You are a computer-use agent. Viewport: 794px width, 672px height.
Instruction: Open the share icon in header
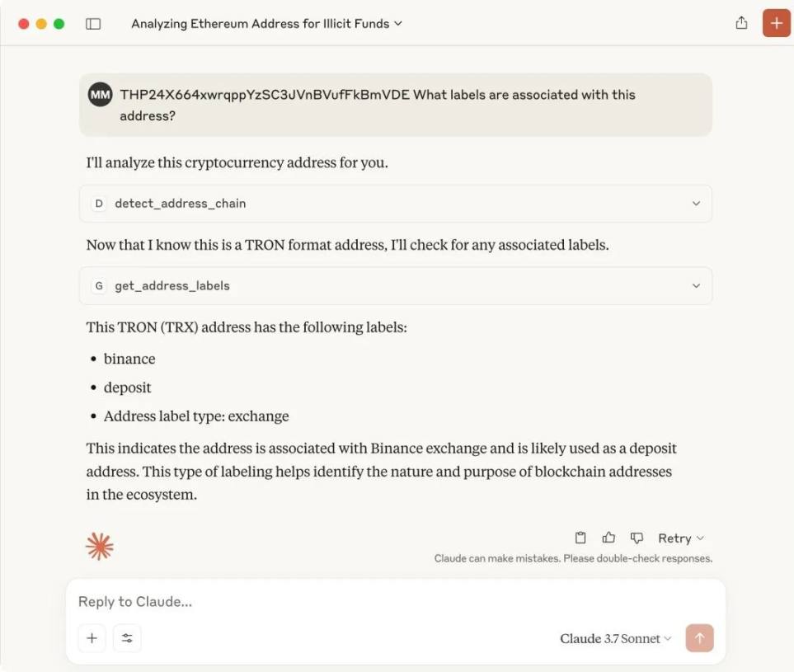(x=741, y=23)
